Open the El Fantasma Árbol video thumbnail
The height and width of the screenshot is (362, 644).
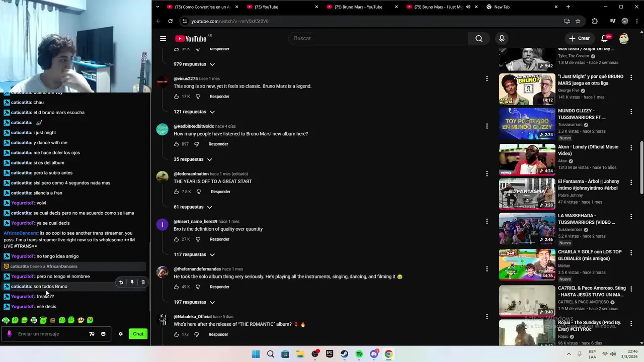527,194
